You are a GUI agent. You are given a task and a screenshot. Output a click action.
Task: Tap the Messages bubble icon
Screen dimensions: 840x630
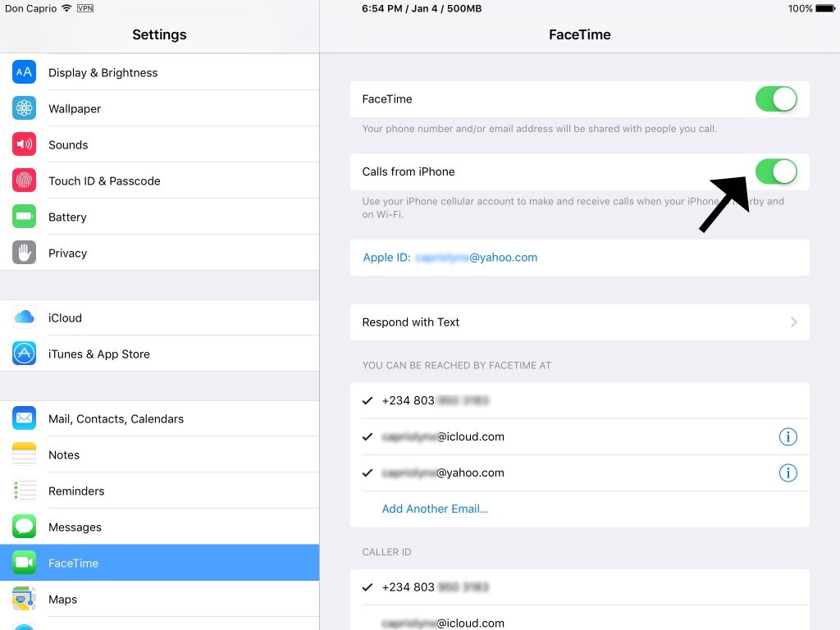click(x=24, y=527)
